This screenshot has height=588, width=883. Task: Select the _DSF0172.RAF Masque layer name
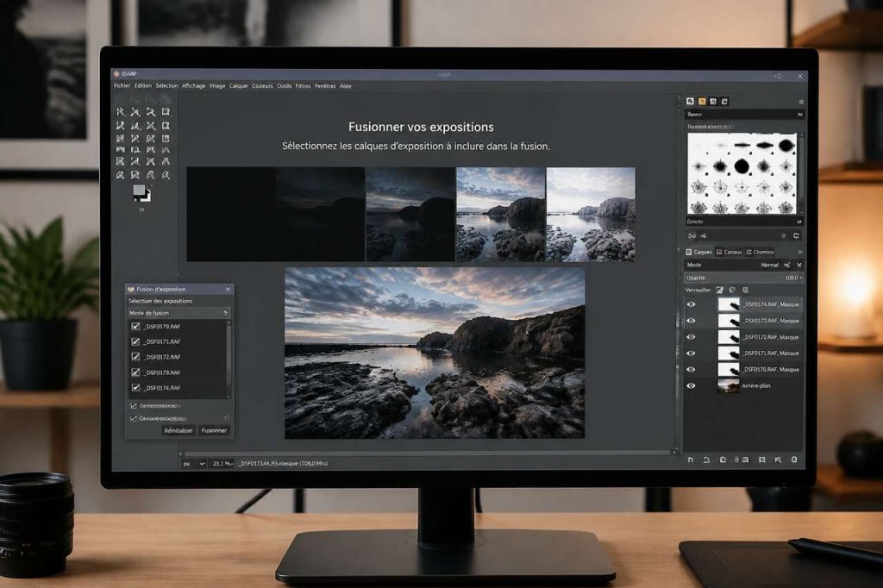771,337
